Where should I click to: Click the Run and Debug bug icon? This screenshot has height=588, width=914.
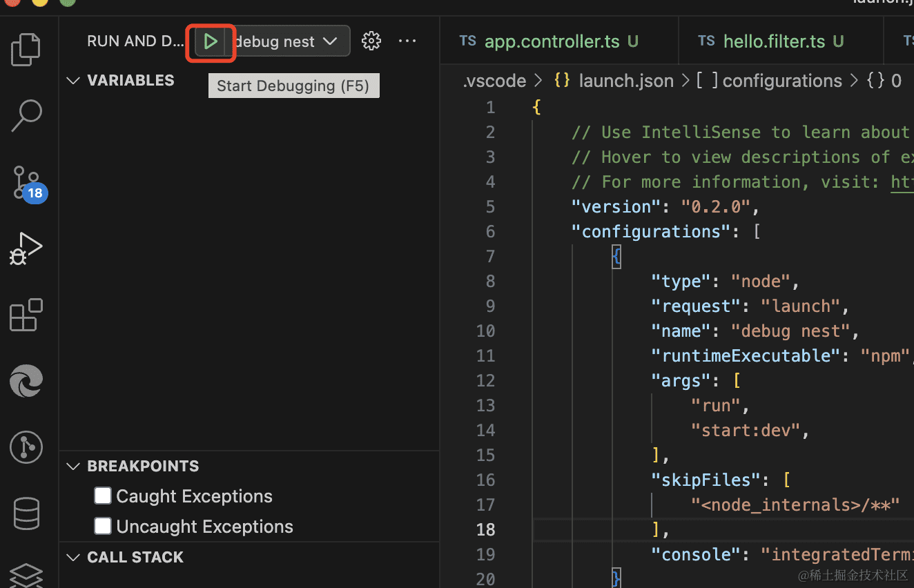coord(27,248)
